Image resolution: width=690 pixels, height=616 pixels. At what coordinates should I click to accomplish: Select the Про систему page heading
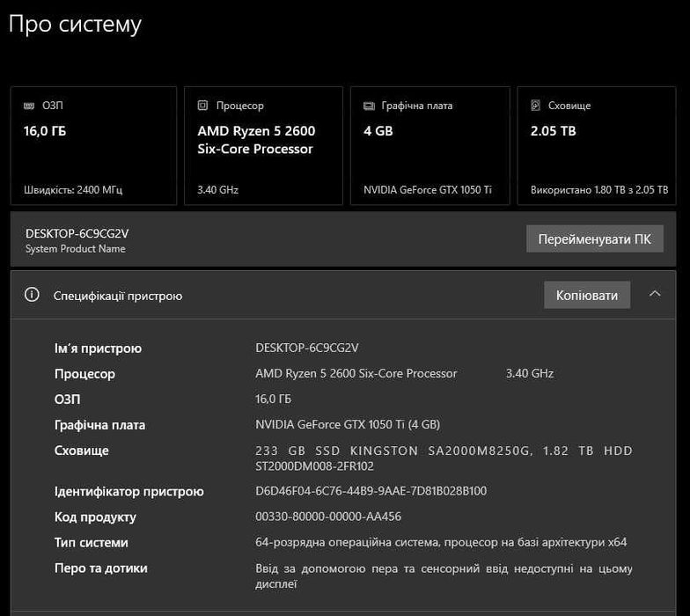(x=76, y=25)
